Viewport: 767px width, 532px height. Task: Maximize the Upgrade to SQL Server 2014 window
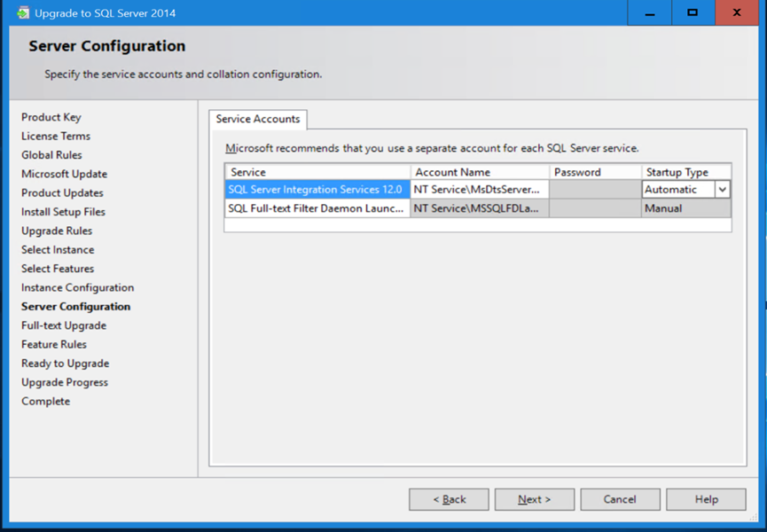pyautogui.click(x=693, y=12)
